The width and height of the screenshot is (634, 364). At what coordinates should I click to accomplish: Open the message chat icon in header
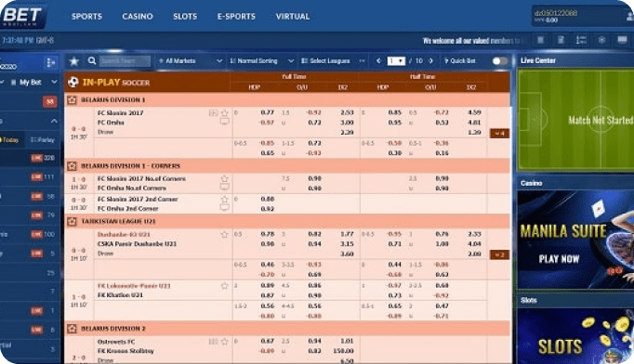click(622, 40)
